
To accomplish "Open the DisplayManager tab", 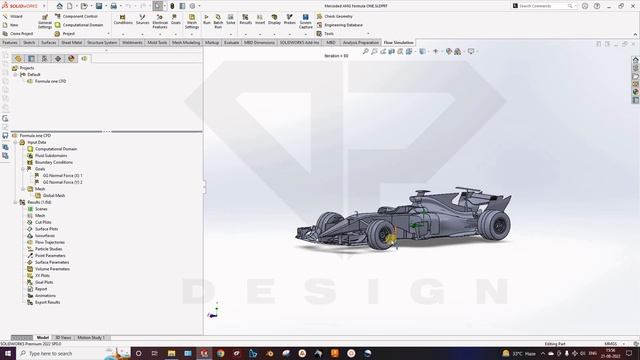I will 71,59.
